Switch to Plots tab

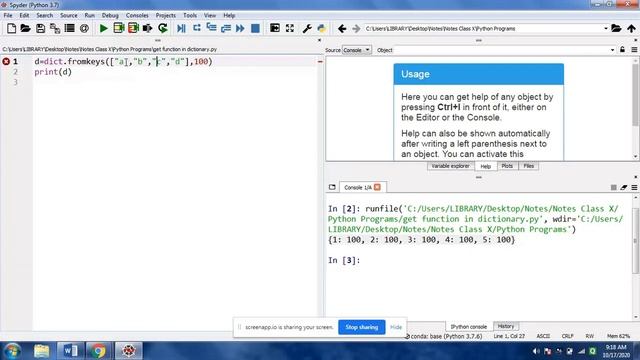pos(507,166)
